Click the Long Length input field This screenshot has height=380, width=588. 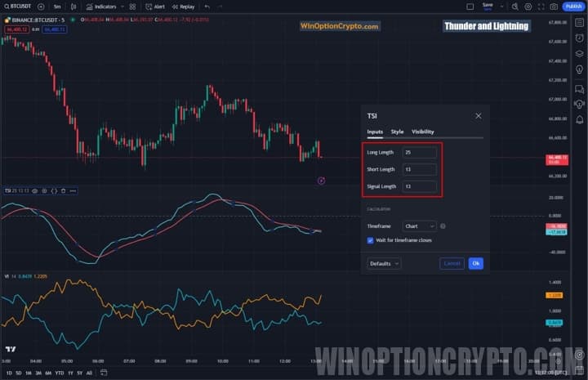[x=419, y=152]
